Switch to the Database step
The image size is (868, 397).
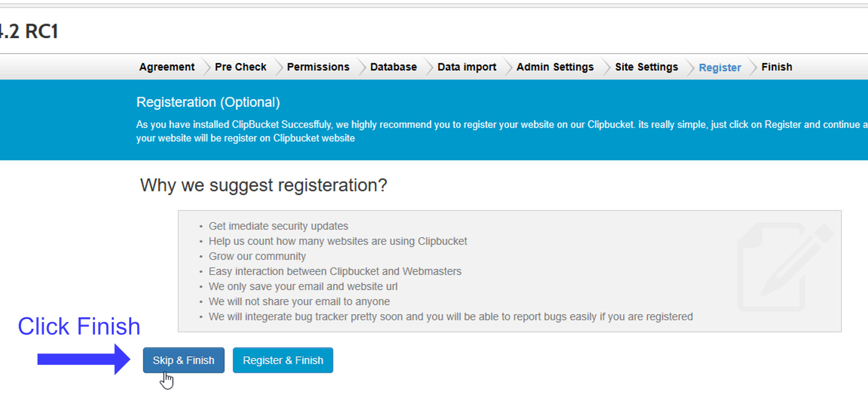[x=394, y=67]
